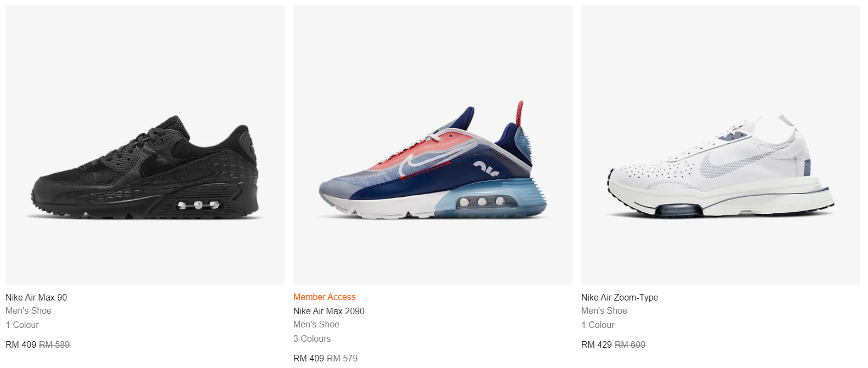Image resolution: width=868 pixels, height=368 pixels.
Task: Click 1 Colour under Nike Air Max 90
Action: pyautogui.click(x=22, y=325)
